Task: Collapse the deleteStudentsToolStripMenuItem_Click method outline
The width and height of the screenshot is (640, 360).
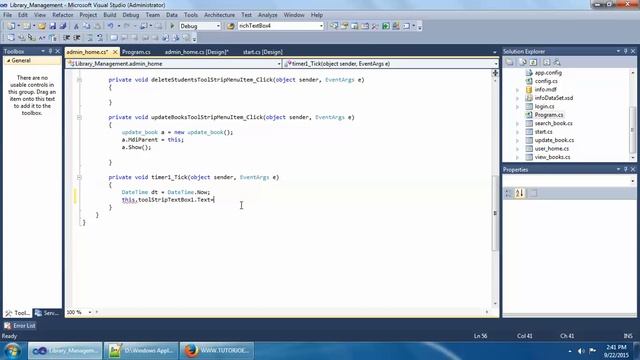Action: (79, 80)
